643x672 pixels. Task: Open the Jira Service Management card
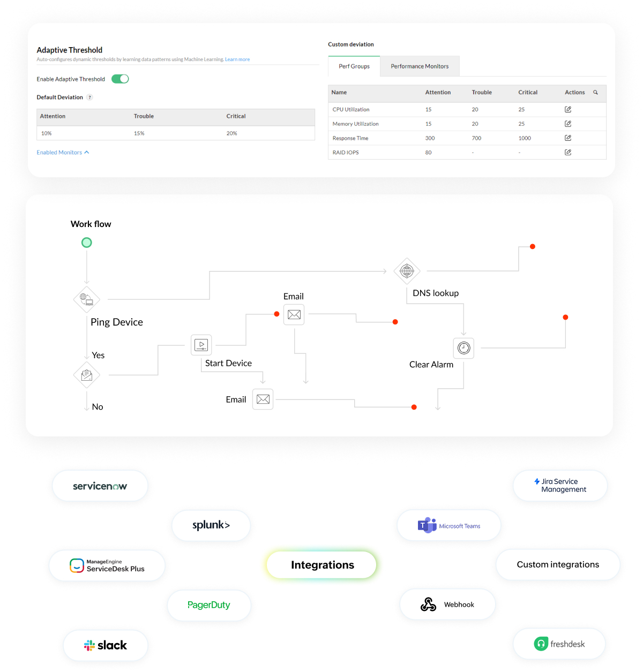560,486
